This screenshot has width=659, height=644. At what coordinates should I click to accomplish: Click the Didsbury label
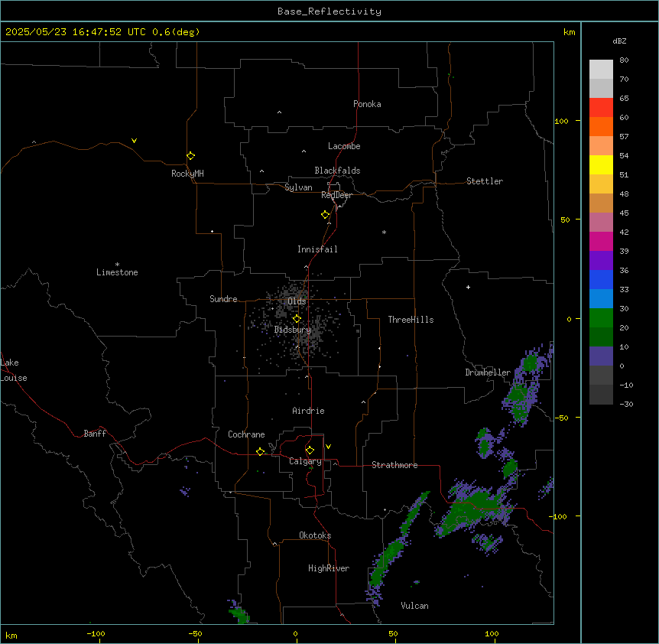(x=293, y=330)
